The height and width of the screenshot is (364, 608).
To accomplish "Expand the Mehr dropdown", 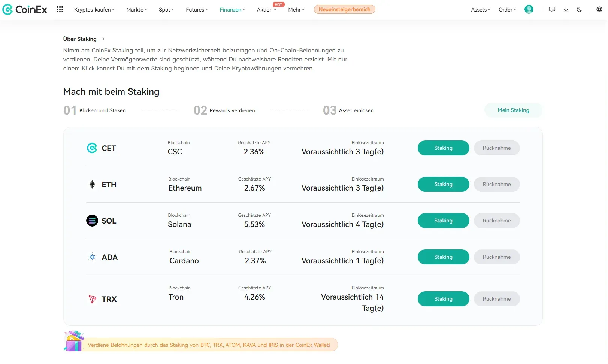I will [296, 10].
